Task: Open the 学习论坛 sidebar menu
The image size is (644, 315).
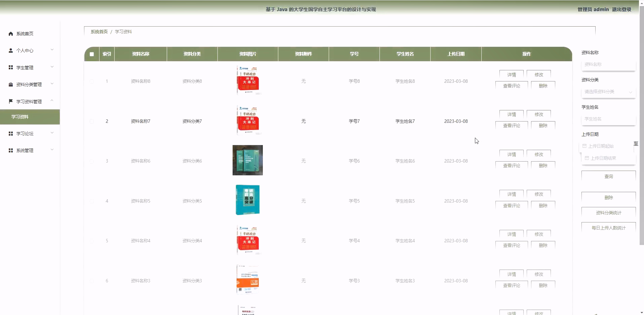Action: [30, 134]
